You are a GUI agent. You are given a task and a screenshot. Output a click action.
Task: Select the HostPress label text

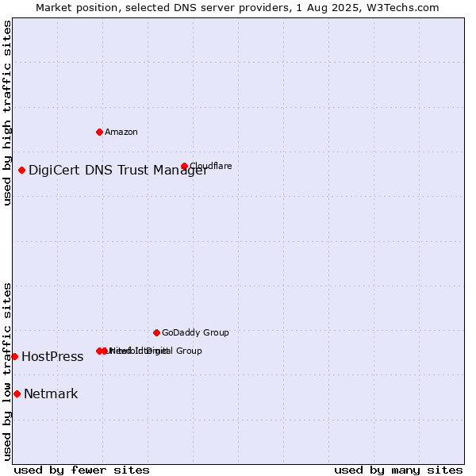[x=52, y=357]
